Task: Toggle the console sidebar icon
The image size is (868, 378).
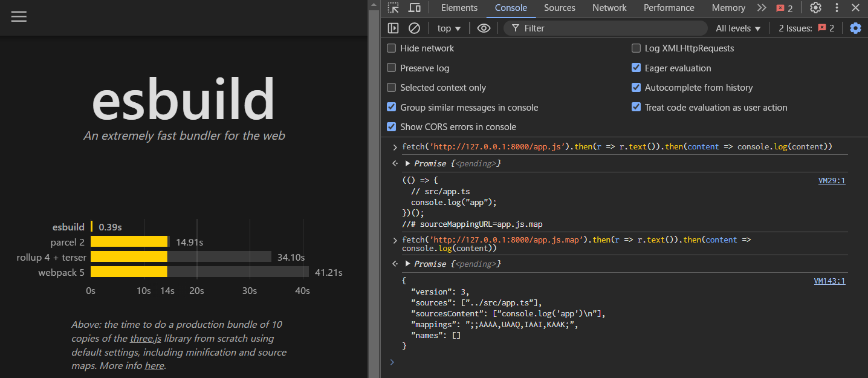Action: [x=394, y=28]
